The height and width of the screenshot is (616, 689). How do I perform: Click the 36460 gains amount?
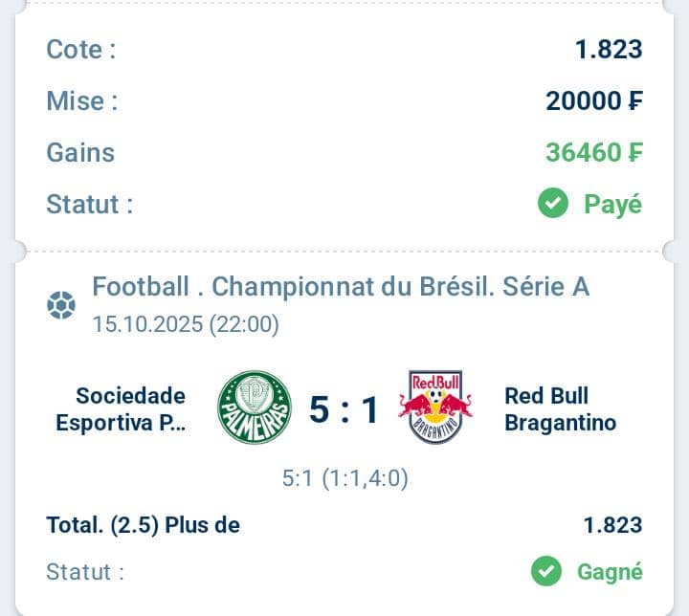593,152
